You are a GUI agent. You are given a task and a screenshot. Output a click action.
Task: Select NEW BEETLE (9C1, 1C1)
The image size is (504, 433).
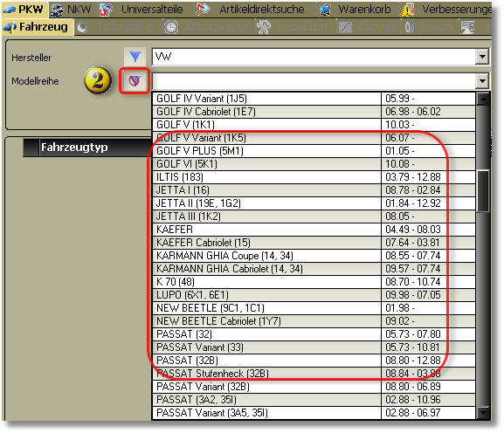314,308
